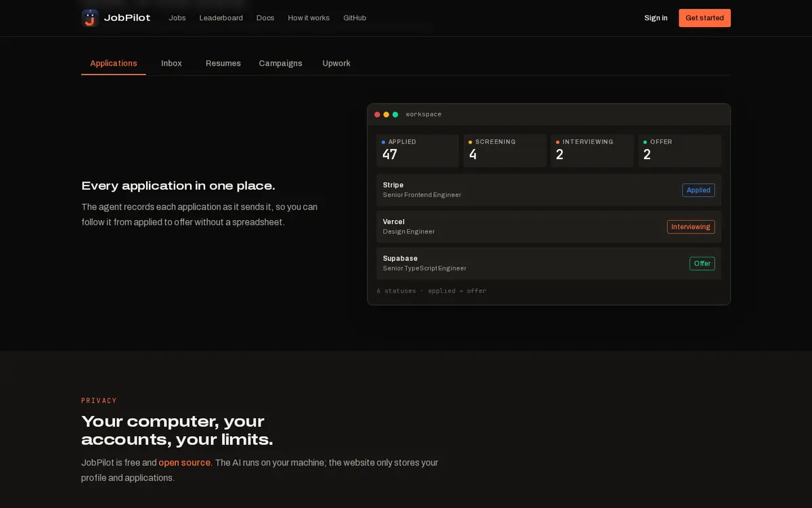Image resolution: width=812 pixels, height=508 pixels.
Task: Click the Applied status badge on Stripe row
Action: click(x=698, y=190)
